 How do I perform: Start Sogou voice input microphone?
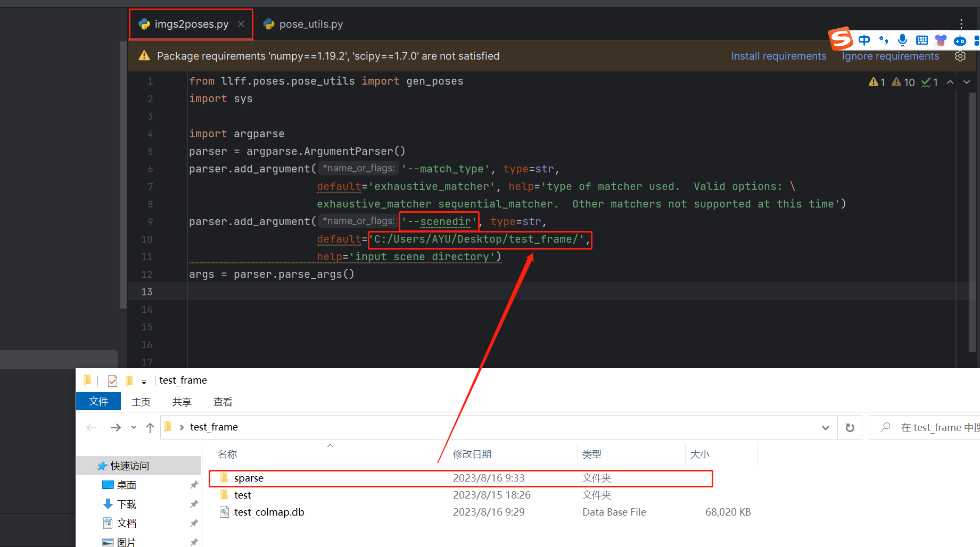point(902,40)
